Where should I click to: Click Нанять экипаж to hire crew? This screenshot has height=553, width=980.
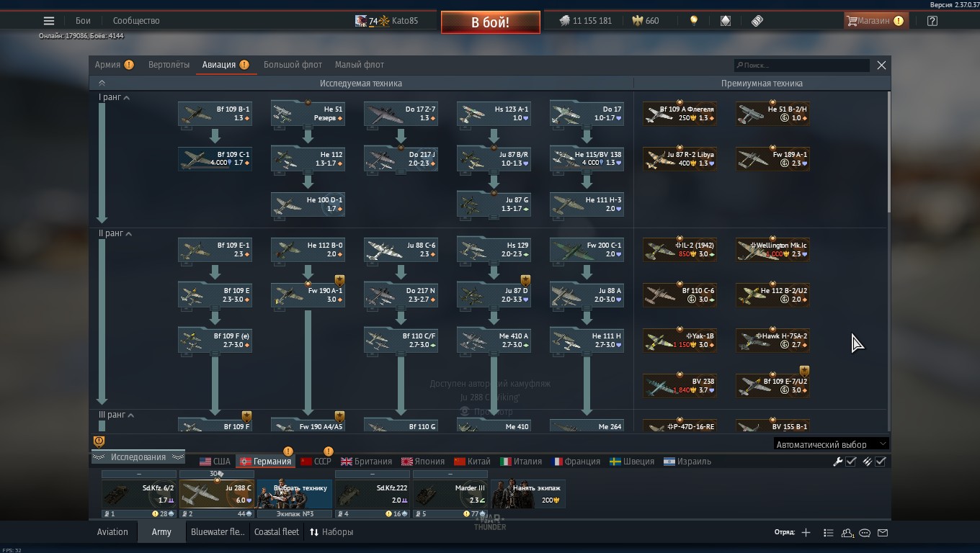coord(527,494)
